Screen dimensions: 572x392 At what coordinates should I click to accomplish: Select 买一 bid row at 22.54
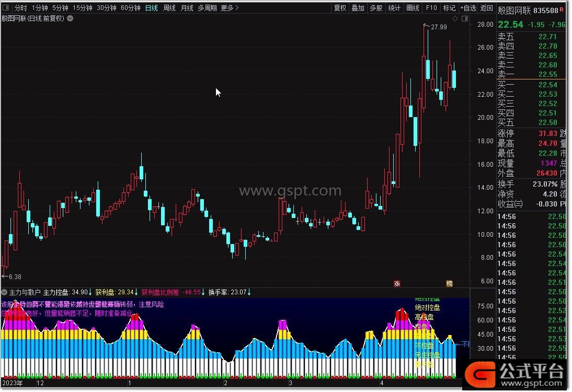pos(527,85)
